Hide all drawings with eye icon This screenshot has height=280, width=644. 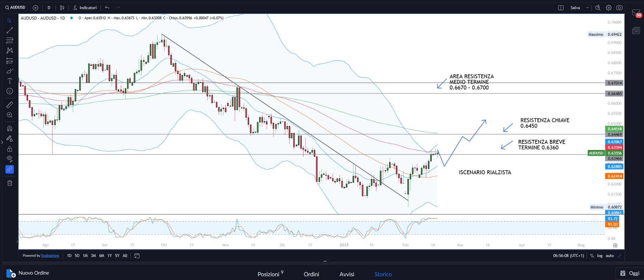pyautogui.click(x=9, y=159)
